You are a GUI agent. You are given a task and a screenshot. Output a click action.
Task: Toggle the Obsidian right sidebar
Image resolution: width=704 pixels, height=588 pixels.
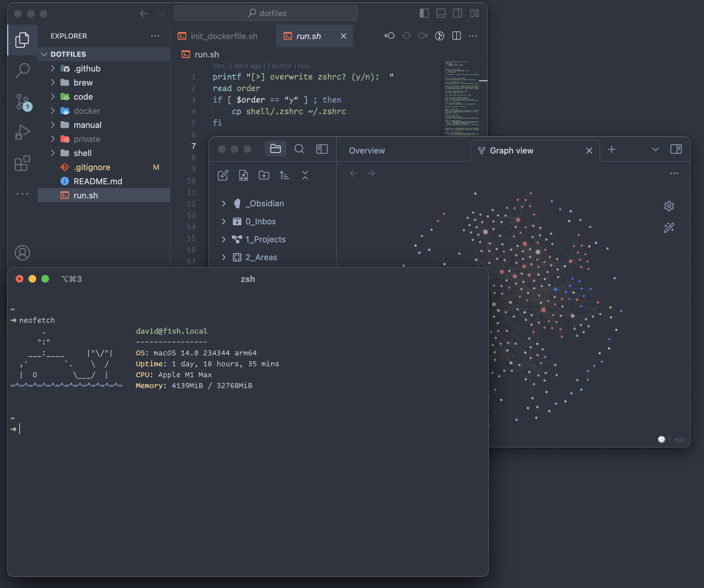pos(676,149)
